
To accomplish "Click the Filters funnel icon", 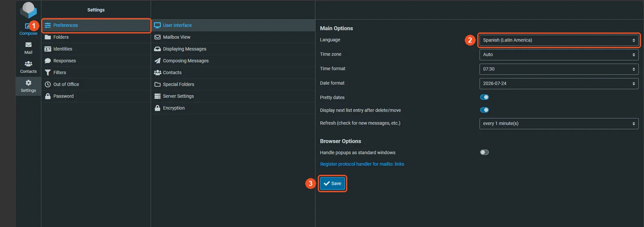I will click(x=47, y=72).
